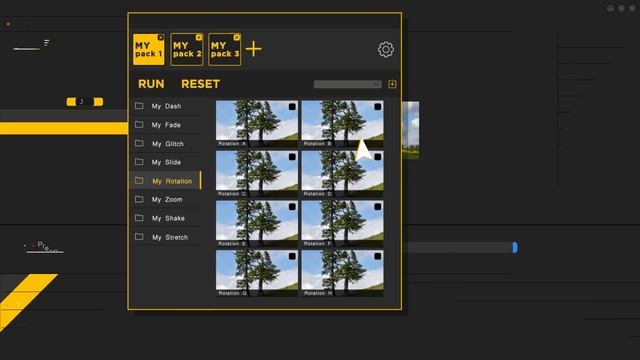Select the Rotation G preset thumbnail
Screen dimensions: 640x360
(x=257, y=273)
